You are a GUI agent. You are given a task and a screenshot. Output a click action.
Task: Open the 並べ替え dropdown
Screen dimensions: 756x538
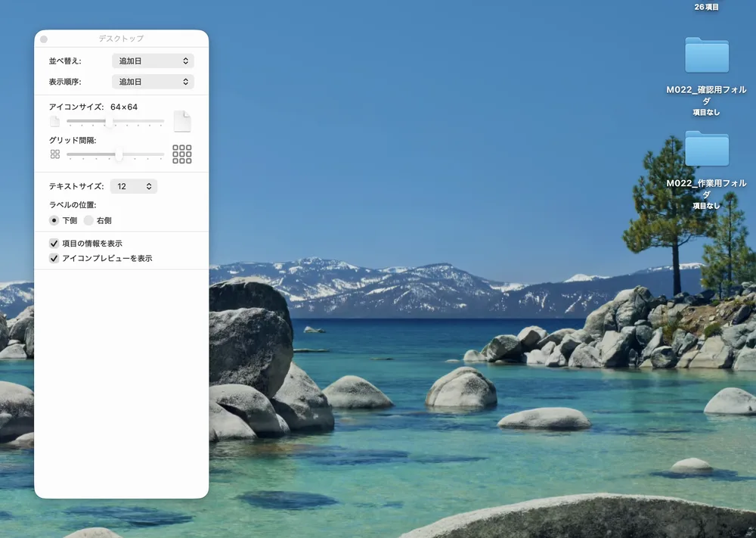click(x=153, y=61)
